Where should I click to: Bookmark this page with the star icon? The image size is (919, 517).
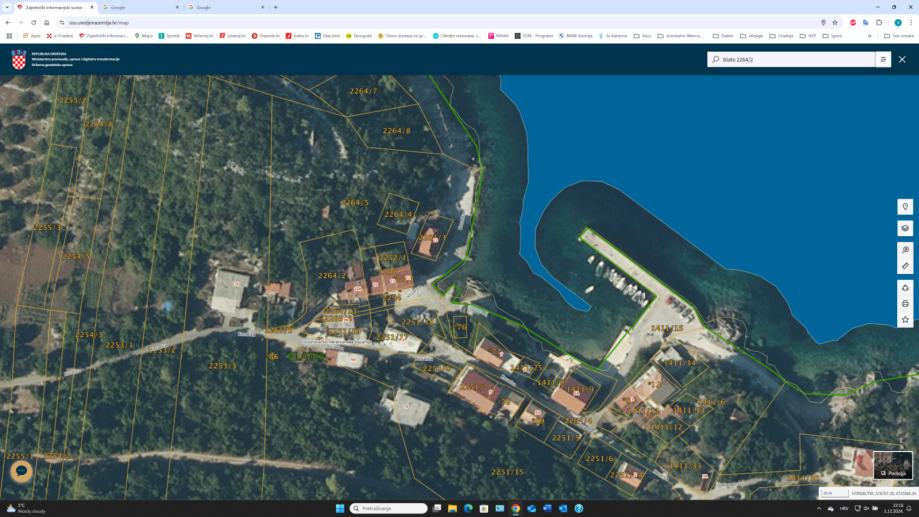[835, 22]
